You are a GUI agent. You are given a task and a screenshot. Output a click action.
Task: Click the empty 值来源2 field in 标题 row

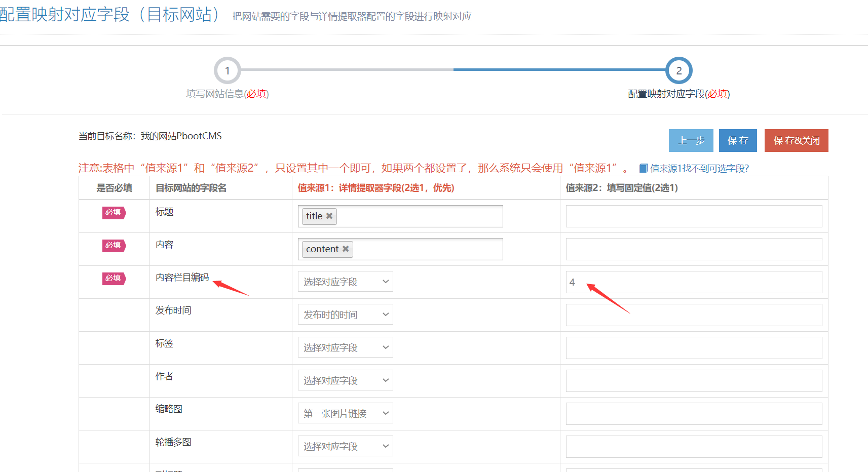click(x=693, y=216)
